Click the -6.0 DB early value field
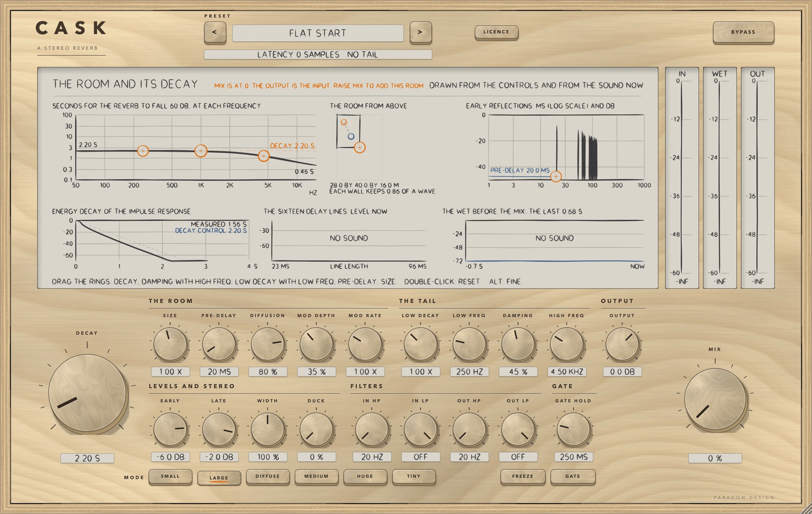The width and height of the screenshot is (812, 514). pyautogui.click(x=171, y=457)
